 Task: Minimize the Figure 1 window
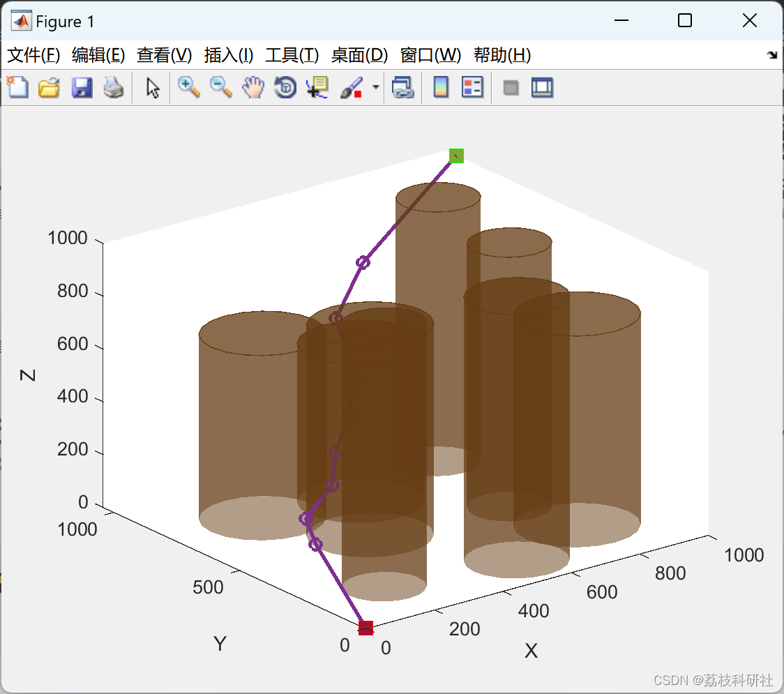point(621,20)
